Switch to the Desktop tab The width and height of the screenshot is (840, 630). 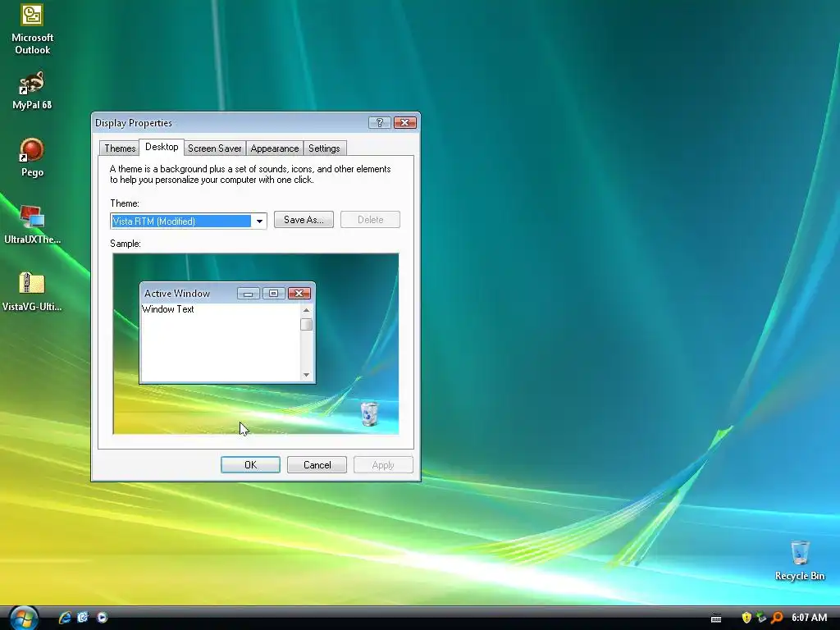[x=162, y=147]
